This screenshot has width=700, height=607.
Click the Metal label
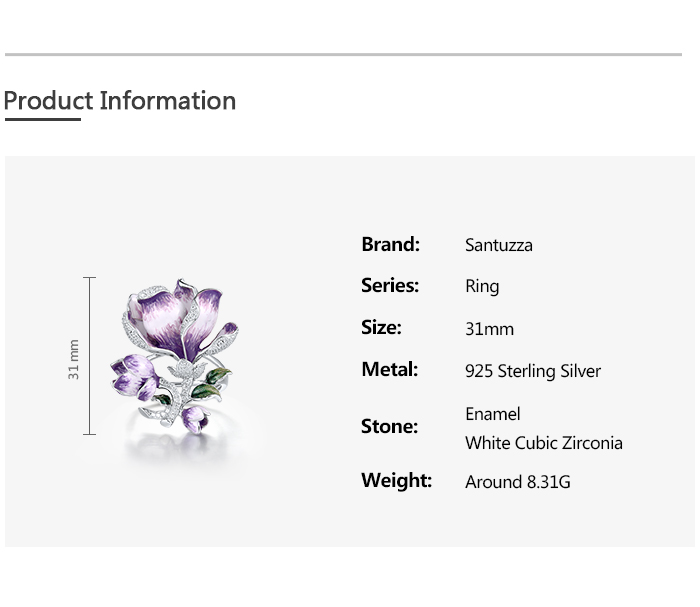click(x=390, y=370)
